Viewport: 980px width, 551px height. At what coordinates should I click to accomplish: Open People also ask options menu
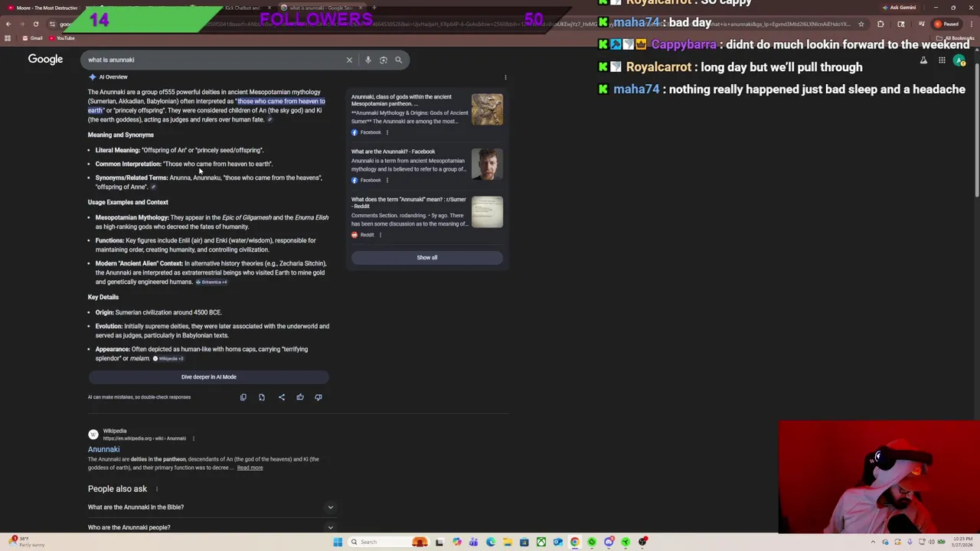(157, 489)
